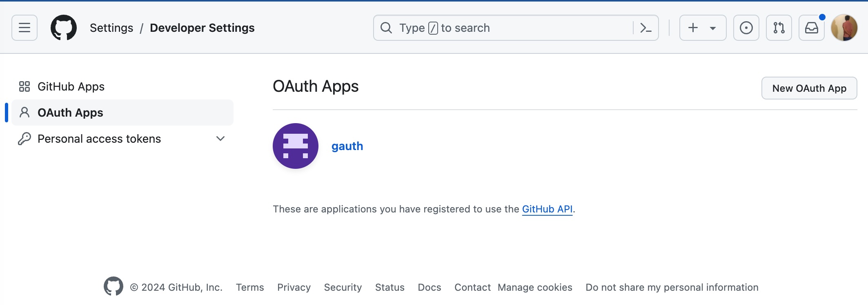Open the Issues icon in header
The width and height of the screenshot is (868, 305).
(x=746, y=28)
